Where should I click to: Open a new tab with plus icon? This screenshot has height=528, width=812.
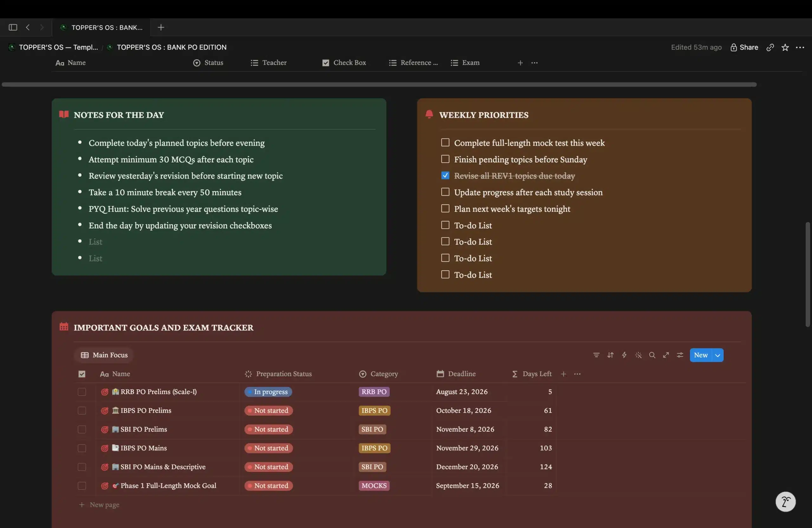(161, 27)
